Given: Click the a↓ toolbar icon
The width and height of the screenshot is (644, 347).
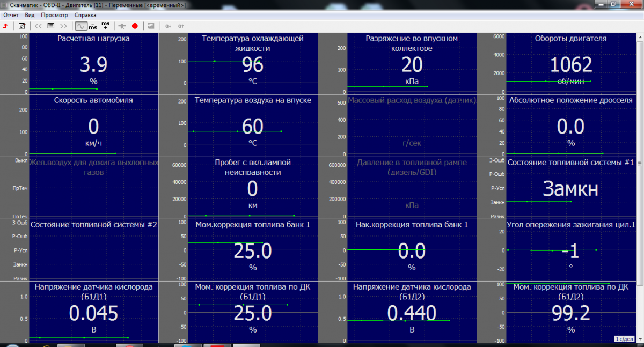Looking at the screenshot, I should click(x=168, y=26).
